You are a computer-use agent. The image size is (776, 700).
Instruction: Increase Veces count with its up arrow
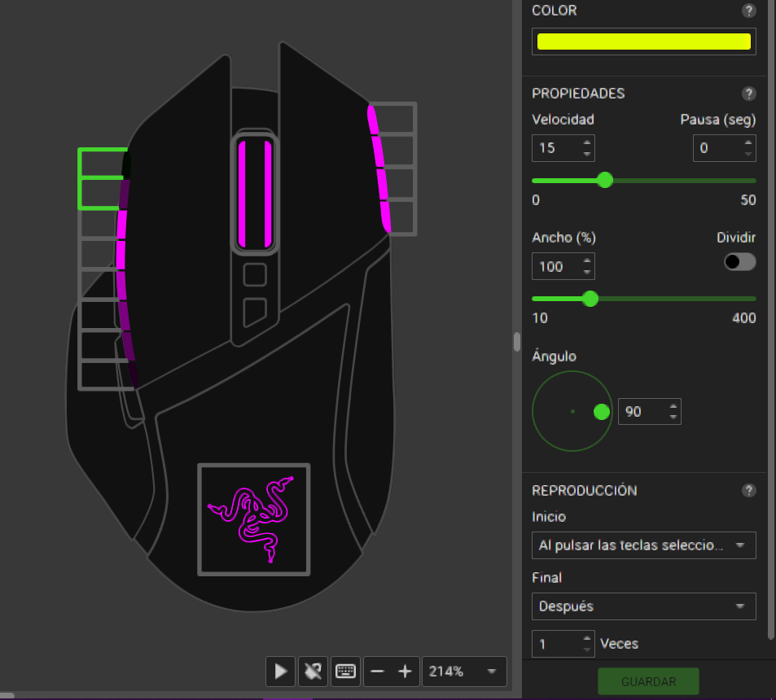click(x=587, y=639)
